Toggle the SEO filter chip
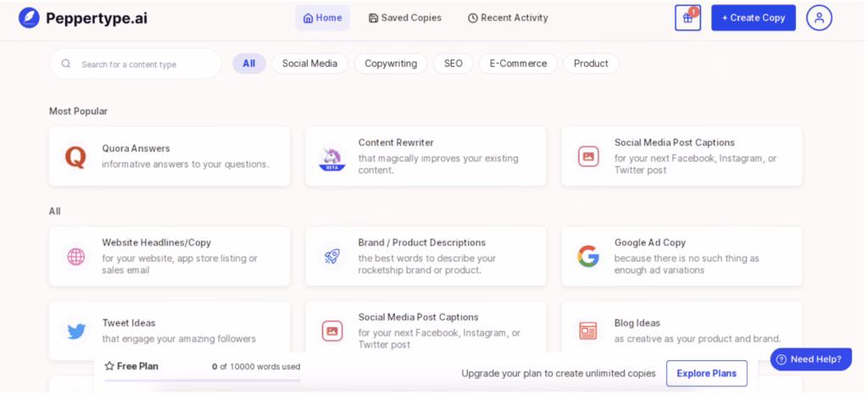The width and height of the screenshot is (868, 395). click(453, 64)
